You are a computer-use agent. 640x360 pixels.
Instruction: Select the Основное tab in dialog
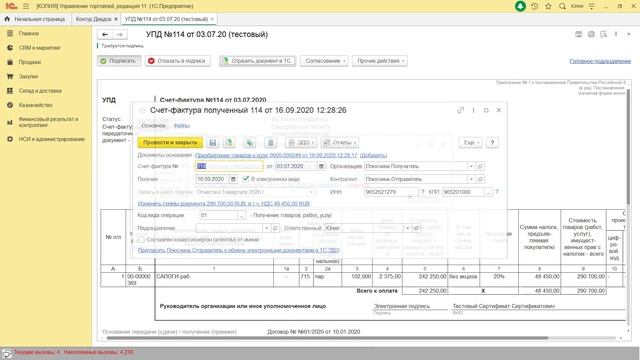153,126
